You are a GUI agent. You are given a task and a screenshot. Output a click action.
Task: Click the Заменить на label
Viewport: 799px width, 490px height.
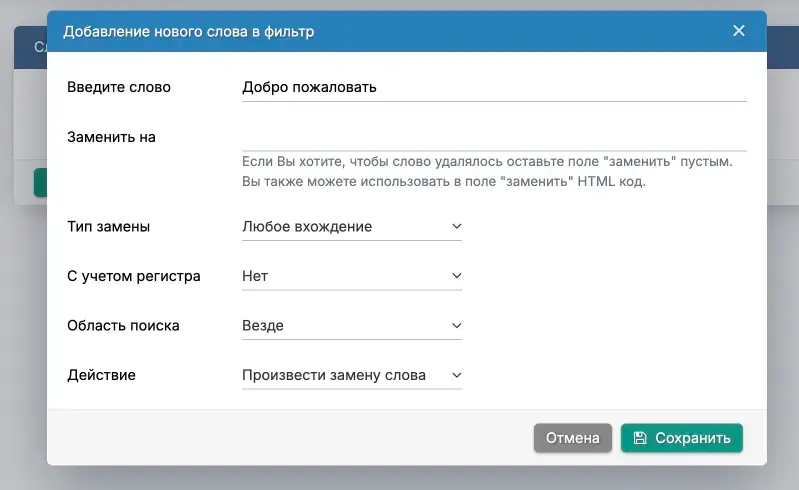[111, 137]
